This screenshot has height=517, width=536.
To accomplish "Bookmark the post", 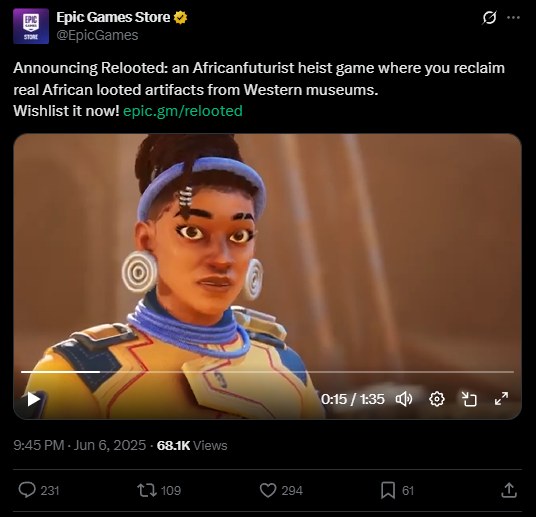I will [388, 490].
